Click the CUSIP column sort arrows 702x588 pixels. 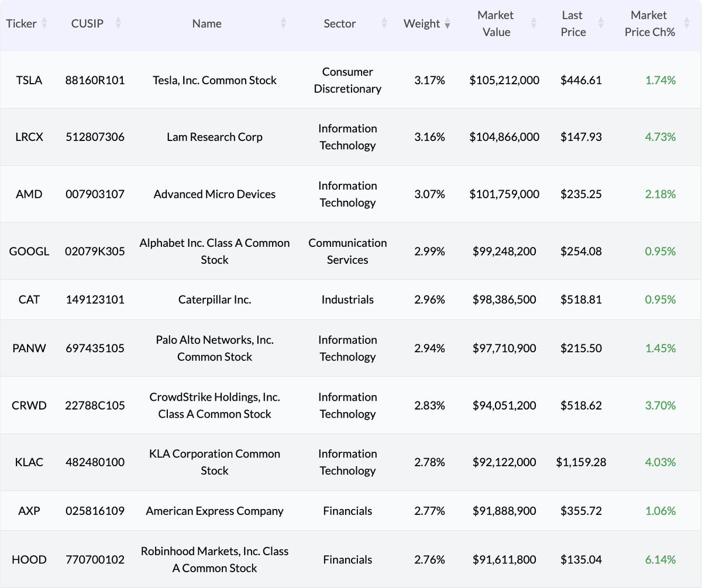[x=118, y=24]
